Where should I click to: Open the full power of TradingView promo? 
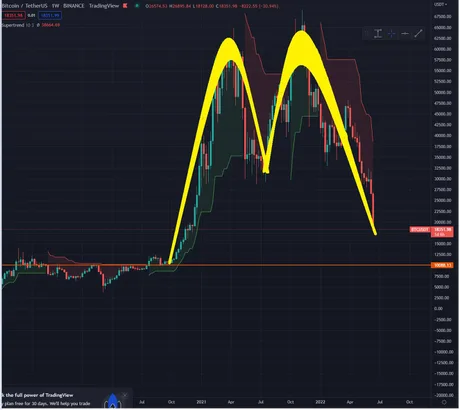(x=38, y=395)
